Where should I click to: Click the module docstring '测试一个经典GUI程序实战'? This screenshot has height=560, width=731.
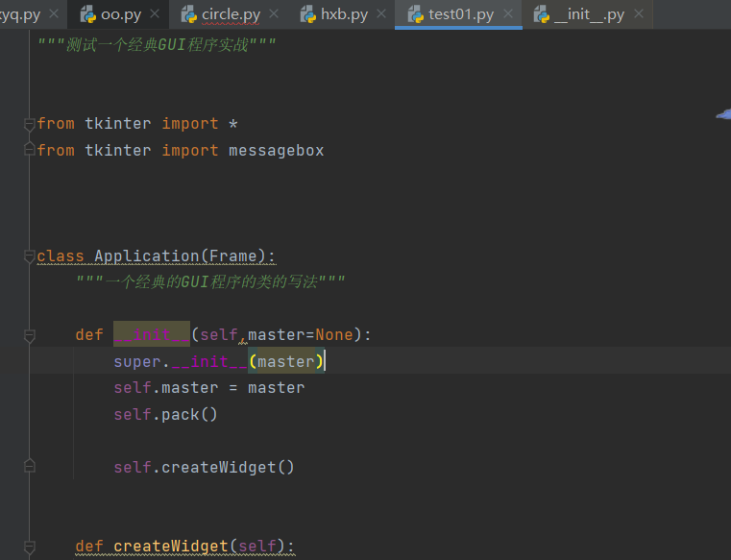click(x=158, y=45)
